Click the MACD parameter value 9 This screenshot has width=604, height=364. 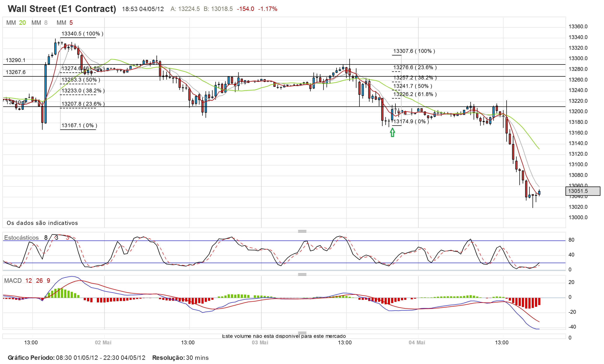48,281
